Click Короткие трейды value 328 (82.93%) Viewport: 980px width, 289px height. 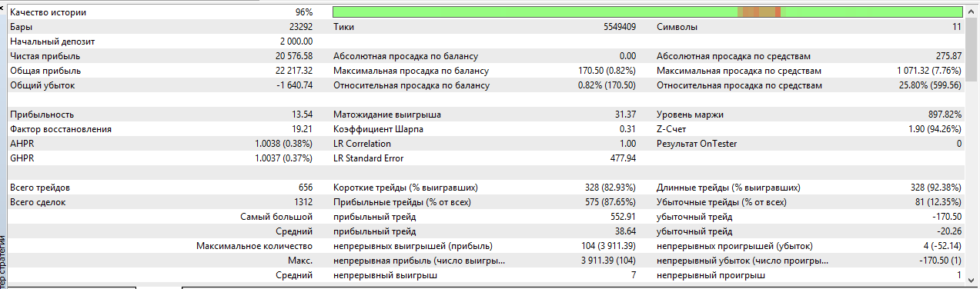(x=610, y=188)
